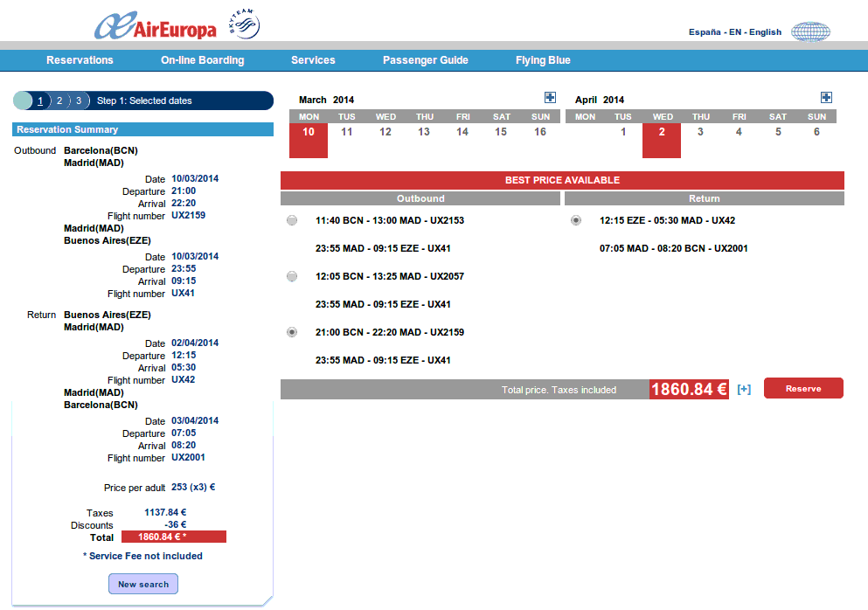
Task: Select April 6 in calendar
Action: pyautogui.click(x=816, y=132)
